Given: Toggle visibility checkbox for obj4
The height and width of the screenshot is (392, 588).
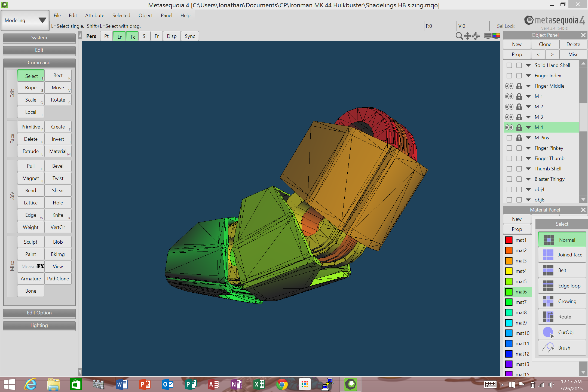Looking at the screenshot, I should point(509,189).
